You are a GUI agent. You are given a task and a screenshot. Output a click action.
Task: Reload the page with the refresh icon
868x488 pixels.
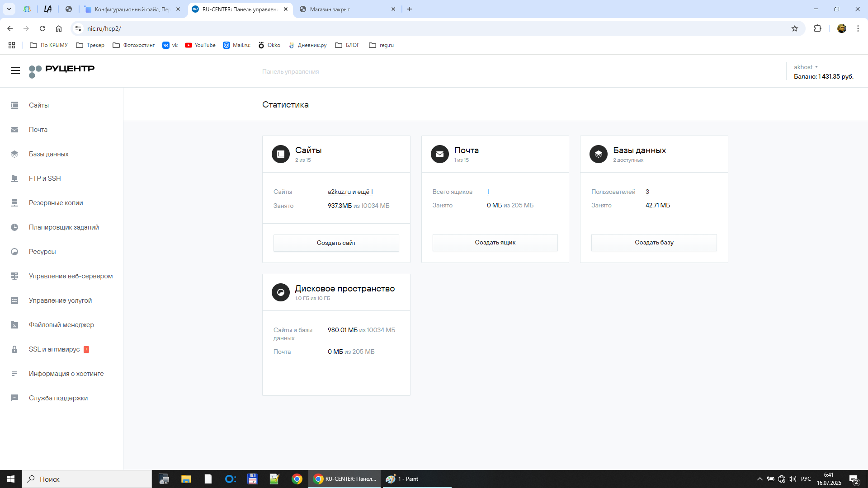coord(42,28)
